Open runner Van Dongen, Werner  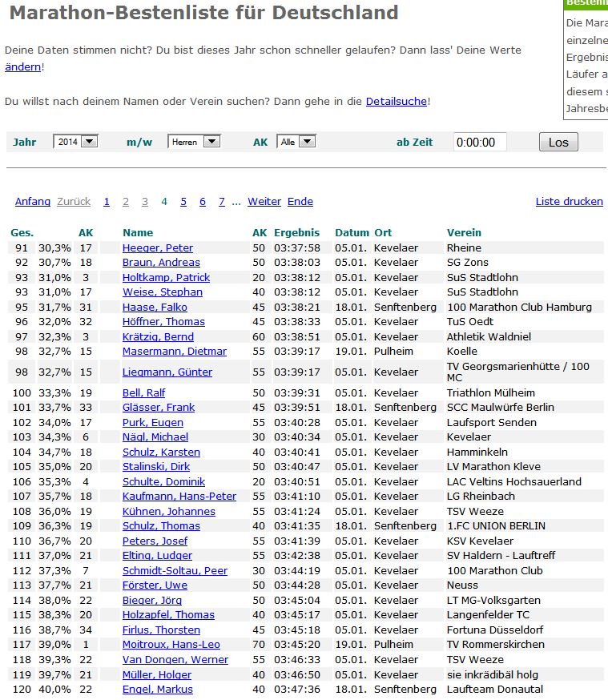(175, 659)
